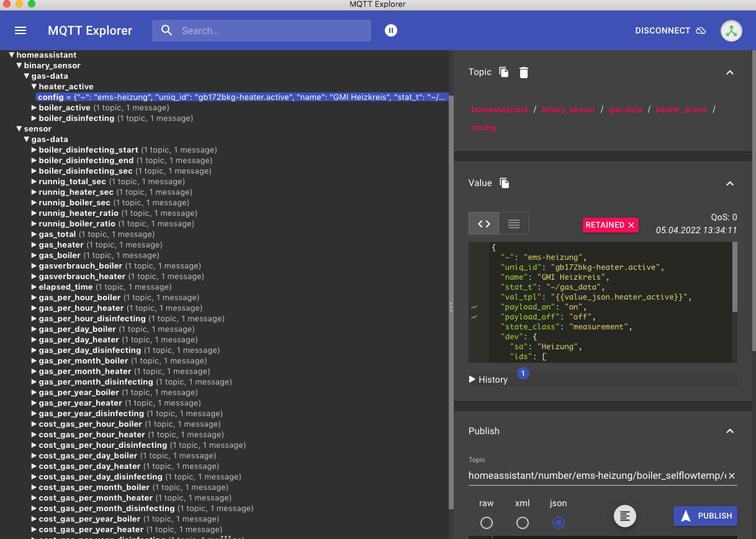Select gas_per_day_disinfecting tree item
756x539 pixels.
click(x=128, y=350)
